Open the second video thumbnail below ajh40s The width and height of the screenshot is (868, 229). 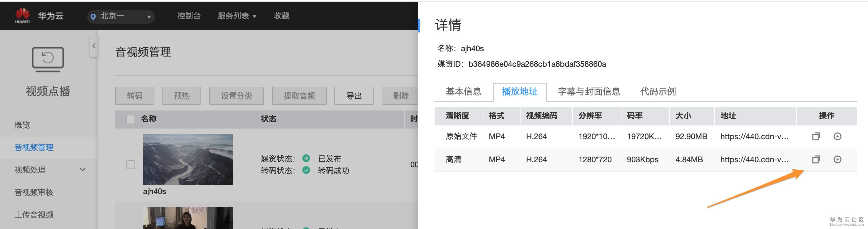(188, 218)
